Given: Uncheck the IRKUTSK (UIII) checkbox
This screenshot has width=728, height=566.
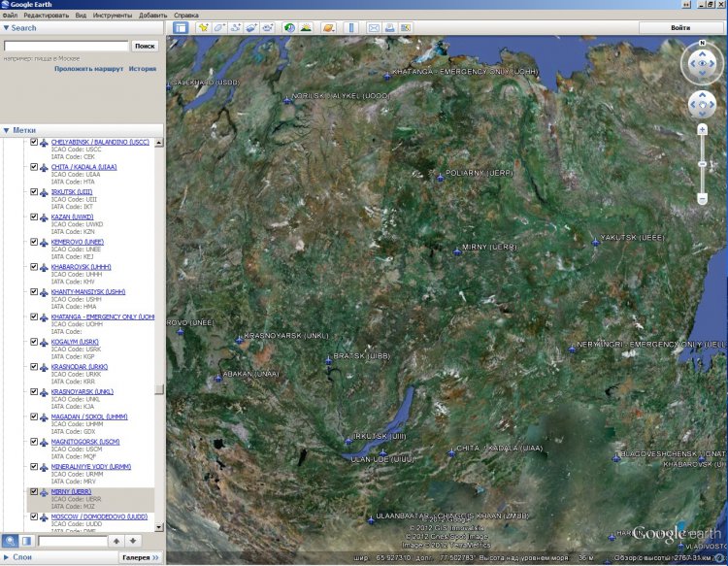Looking at the screenshot, I should click(x=34, y=192).
